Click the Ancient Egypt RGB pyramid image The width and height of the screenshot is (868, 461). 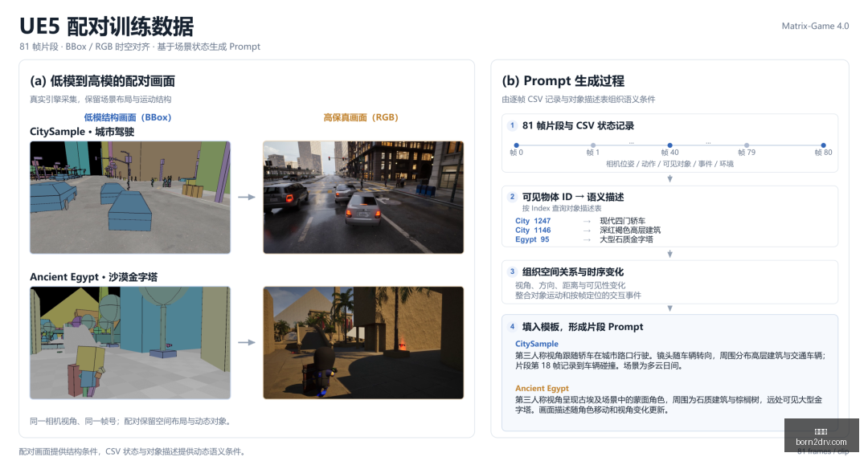click(363, 343)
